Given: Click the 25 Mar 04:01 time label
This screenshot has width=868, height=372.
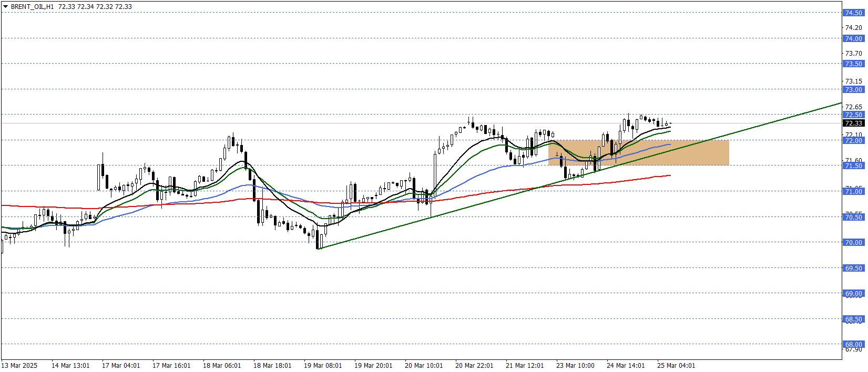Looking at the screenshot, I should point(676,366).
